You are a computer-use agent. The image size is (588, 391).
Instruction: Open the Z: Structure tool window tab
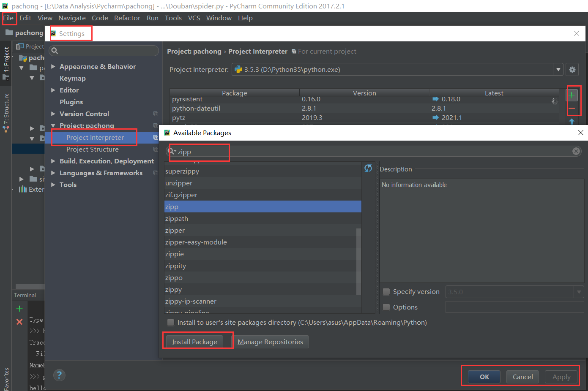(6, 113)
